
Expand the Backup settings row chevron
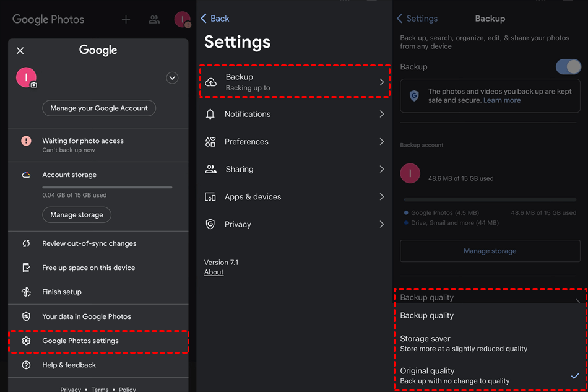coord(381,82)
